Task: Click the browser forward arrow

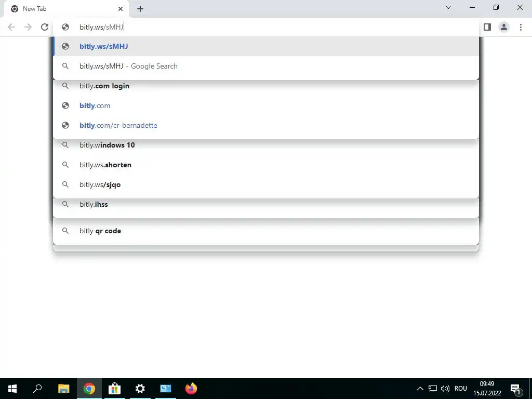Action: pyautogui.click(x=28, y=27)
